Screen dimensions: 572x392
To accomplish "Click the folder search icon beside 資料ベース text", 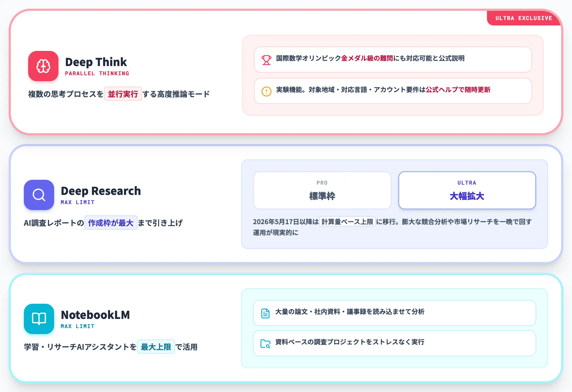I will pyautogui.click(x=265, y=344).
